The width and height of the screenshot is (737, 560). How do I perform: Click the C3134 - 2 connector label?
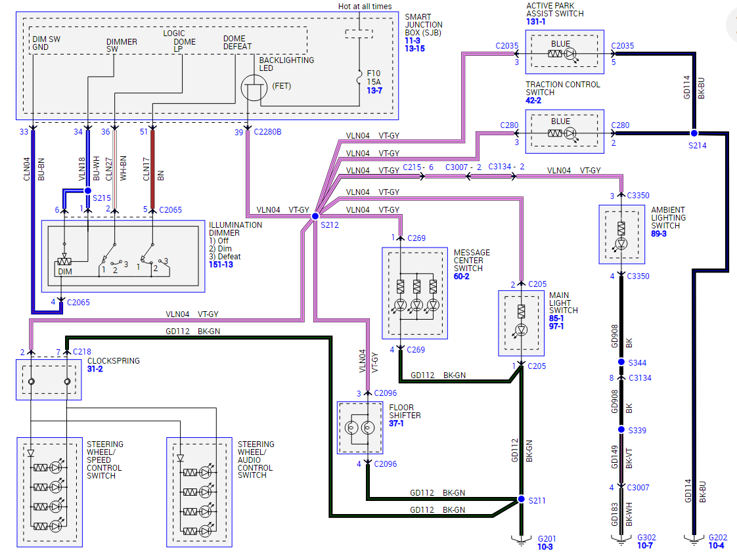point(506,167)
